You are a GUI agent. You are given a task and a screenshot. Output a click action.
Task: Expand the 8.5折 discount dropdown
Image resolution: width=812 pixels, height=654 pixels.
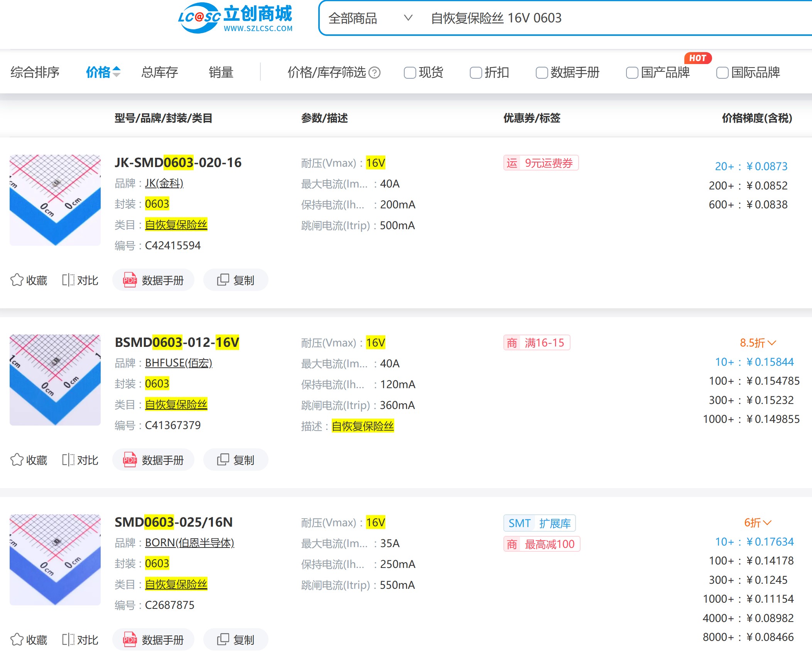click(758, 343)
